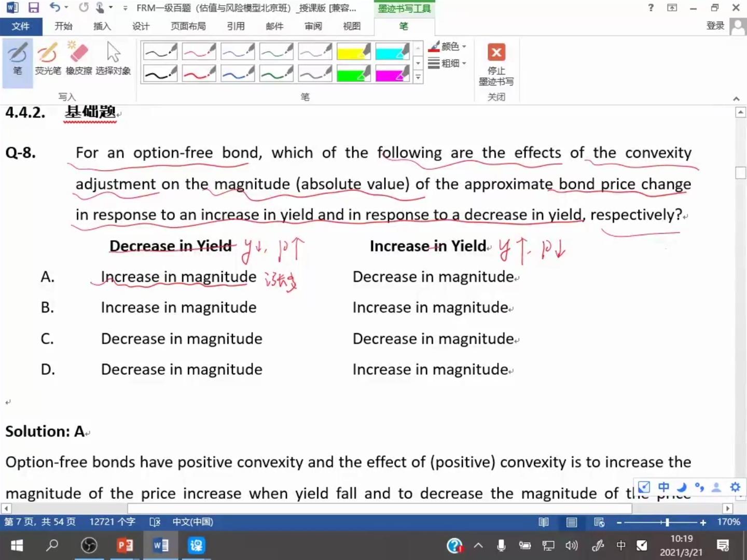Open the undo history dropdown arrow

click(x=66, y=8)
